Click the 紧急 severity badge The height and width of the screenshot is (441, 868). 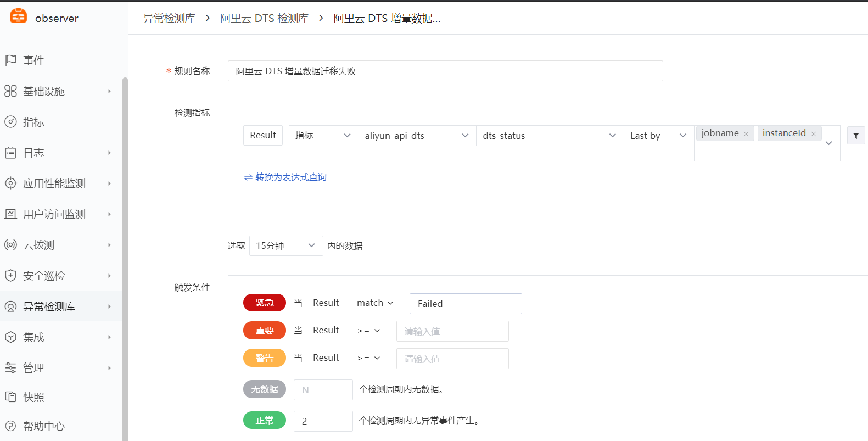265,303
